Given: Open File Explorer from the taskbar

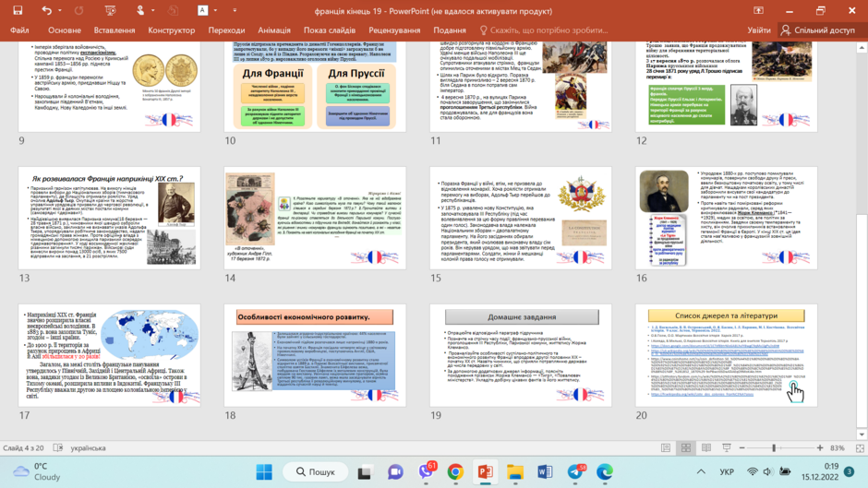Looking at the screenshot, I should tap(515, 472).
